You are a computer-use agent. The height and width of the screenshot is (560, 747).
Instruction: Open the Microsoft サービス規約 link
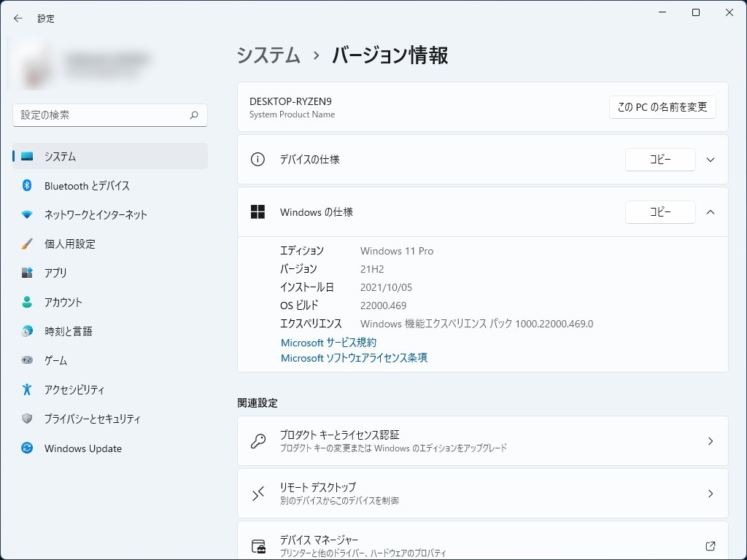[328, 343]
